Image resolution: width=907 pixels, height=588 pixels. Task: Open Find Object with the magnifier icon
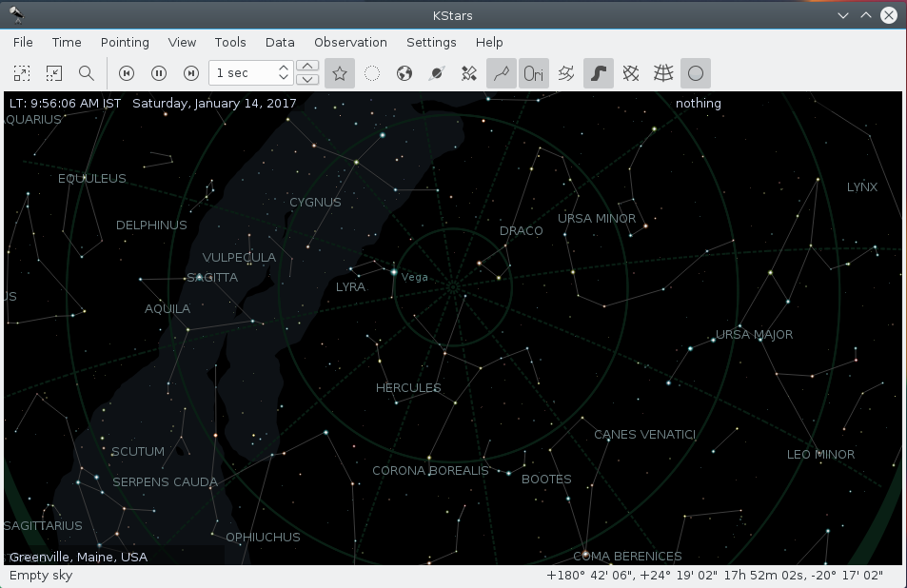click(x=87, y=73)
